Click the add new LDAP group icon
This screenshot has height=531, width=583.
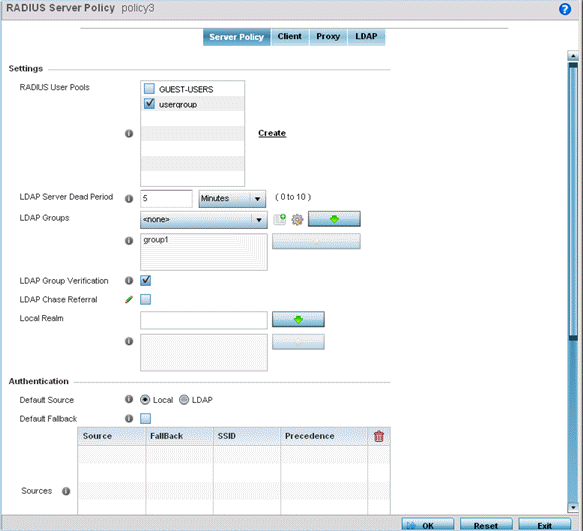[280, 219]
